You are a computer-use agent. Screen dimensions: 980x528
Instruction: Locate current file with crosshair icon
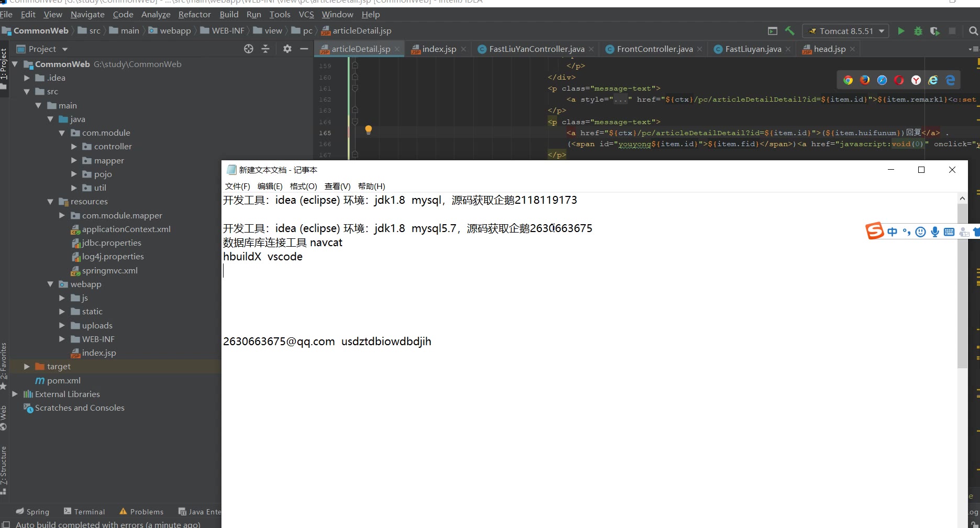pos(249,49)
